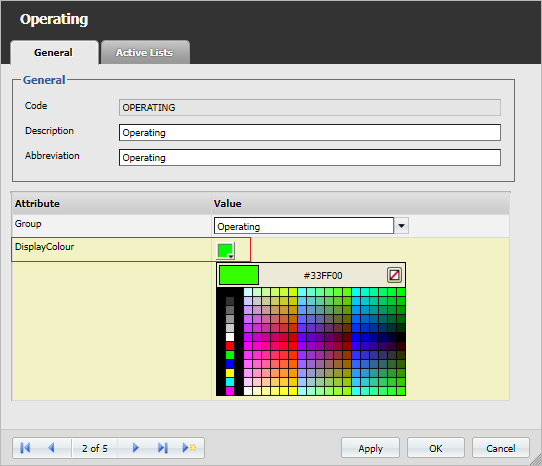This screenshot has height=466, width=542.
Task: Go to next record arrow
Action: (136, 448)
